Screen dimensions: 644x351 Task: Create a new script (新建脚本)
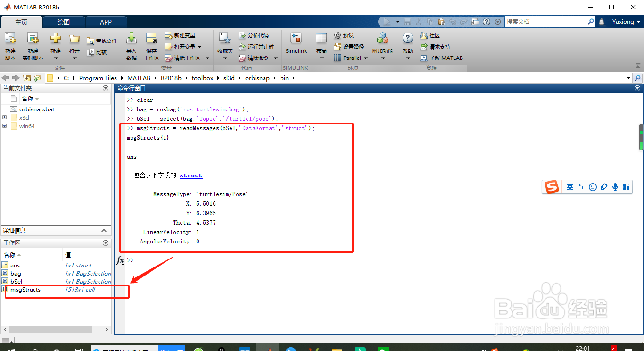pyautogui.click(x=10, y=46)
